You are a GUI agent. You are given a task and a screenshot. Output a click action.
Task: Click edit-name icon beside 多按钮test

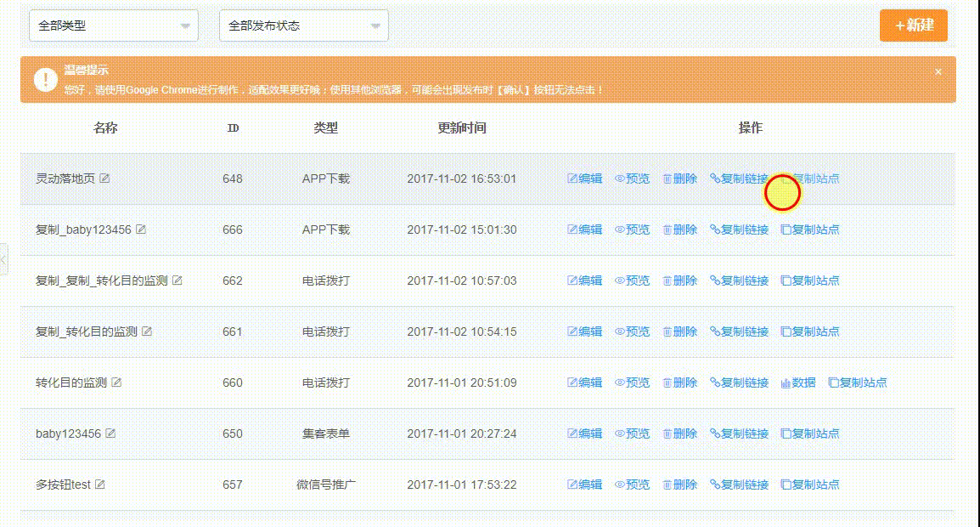(100, 484)
